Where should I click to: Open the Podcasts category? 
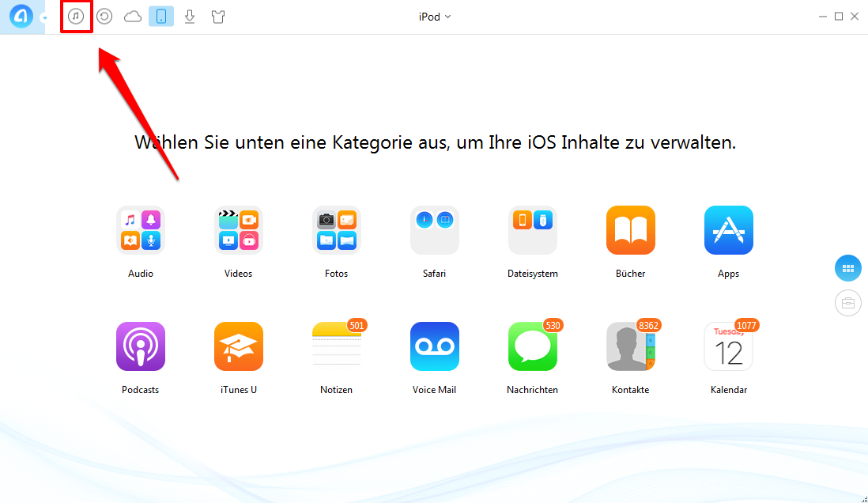tap(141, 346)
